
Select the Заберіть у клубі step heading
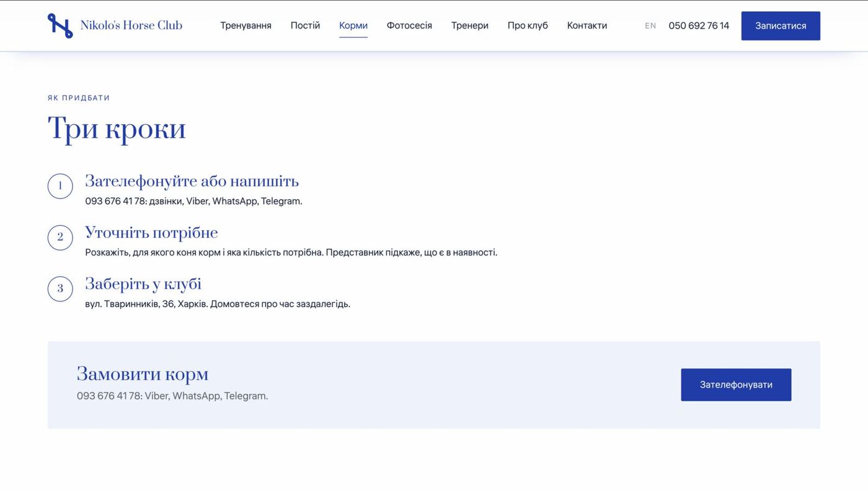click(x=143, y=284)
